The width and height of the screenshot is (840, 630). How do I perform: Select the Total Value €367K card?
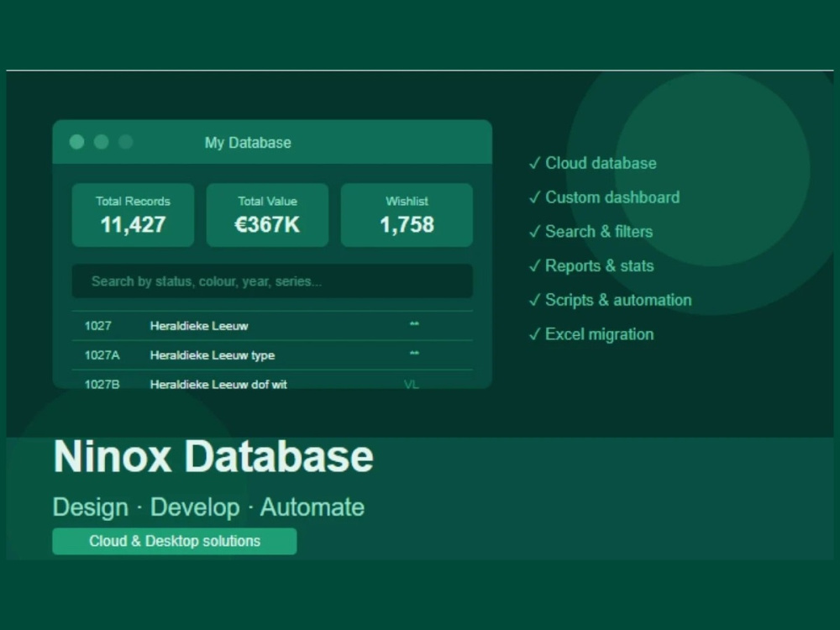pyautogui.click(x=267, y=215)
